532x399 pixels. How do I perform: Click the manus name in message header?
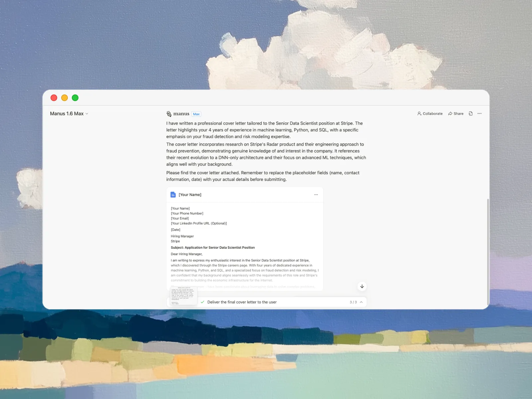coord(181,114)
